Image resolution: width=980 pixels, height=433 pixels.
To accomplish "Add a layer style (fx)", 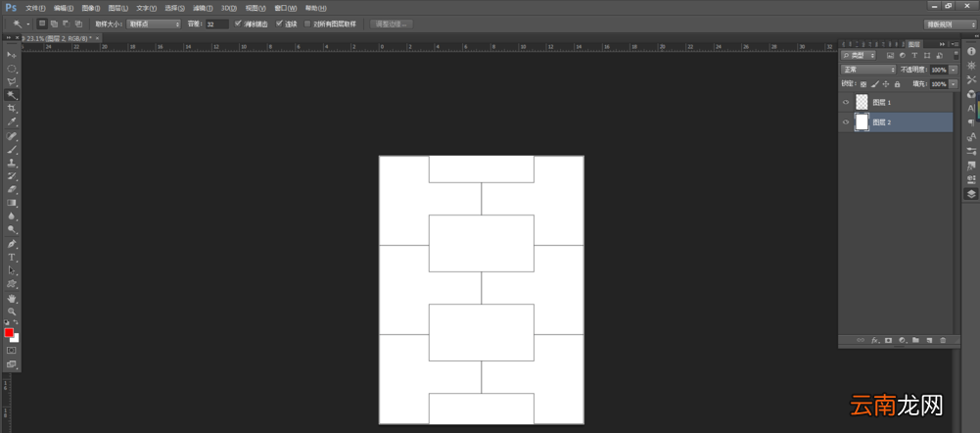I will (x=875, y=340).
